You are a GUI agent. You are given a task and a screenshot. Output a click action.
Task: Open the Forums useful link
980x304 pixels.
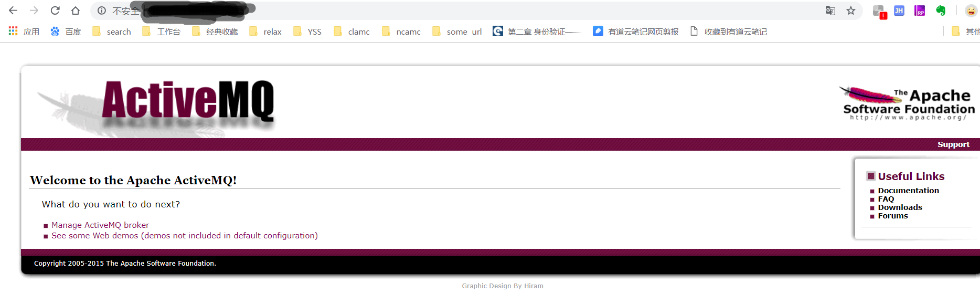(893, 216)
